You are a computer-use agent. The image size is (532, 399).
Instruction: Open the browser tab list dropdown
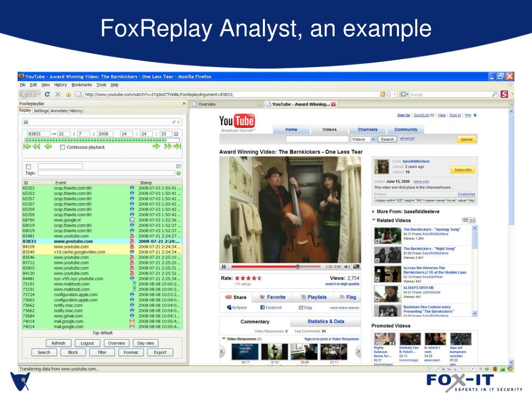tap(511, 104)
